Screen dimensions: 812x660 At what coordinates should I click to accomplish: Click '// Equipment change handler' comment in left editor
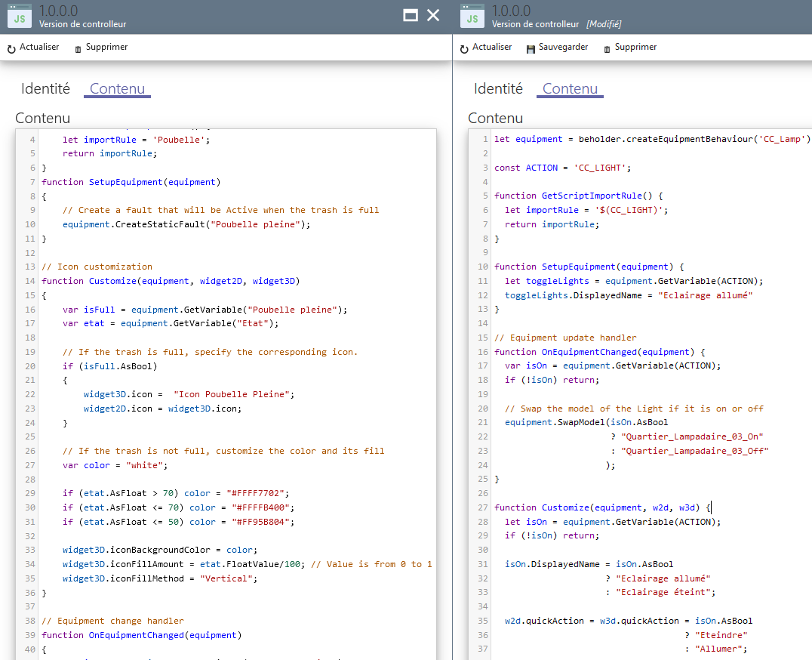[113, 621]
